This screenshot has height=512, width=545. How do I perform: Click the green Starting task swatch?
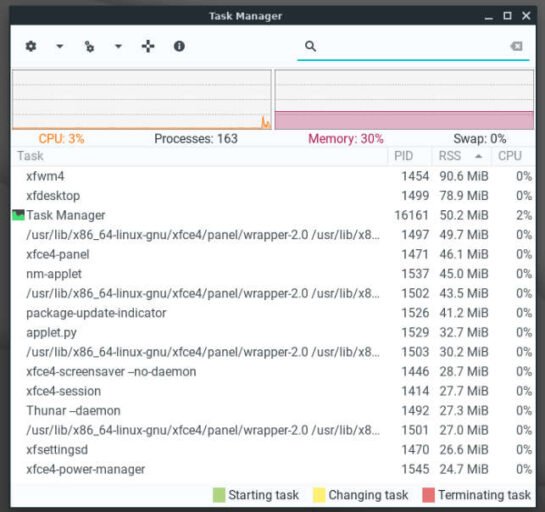(219, 495)
